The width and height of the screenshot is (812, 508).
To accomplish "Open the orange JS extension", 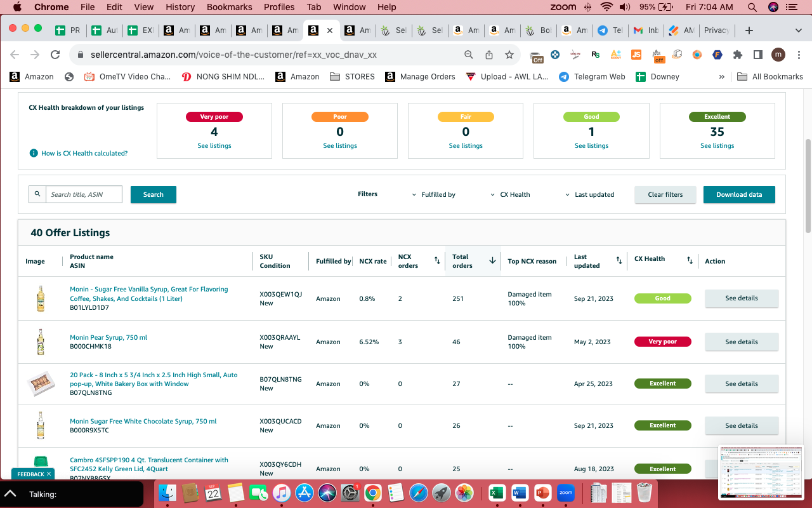I will click(x=636, y=55).
